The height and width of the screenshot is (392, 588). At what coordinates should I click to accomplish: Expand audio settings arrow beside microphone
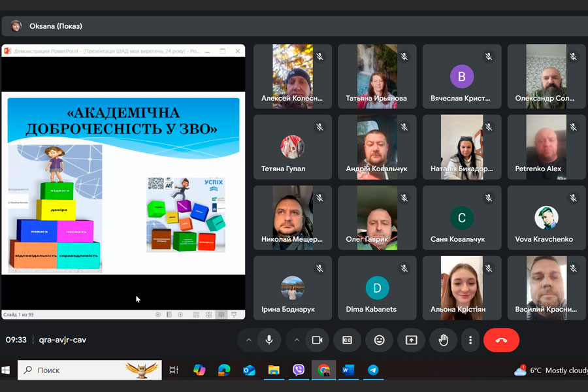tap(248, 340)
